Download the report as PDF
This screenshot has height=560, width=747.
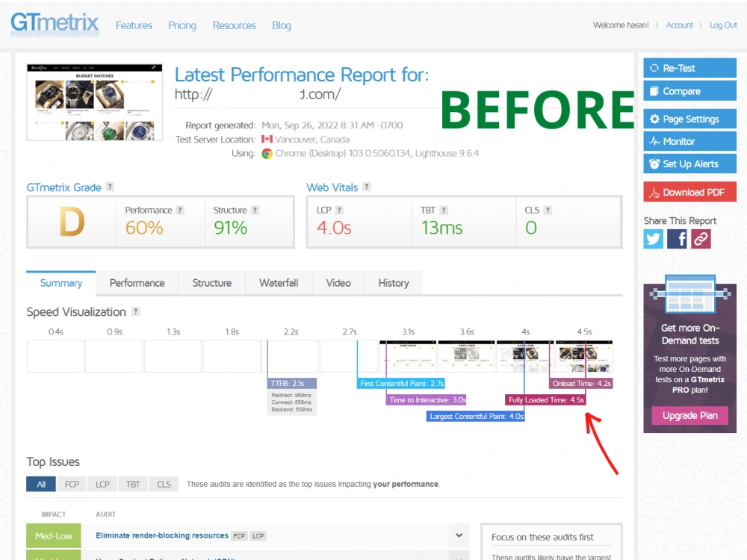point(689,192)
